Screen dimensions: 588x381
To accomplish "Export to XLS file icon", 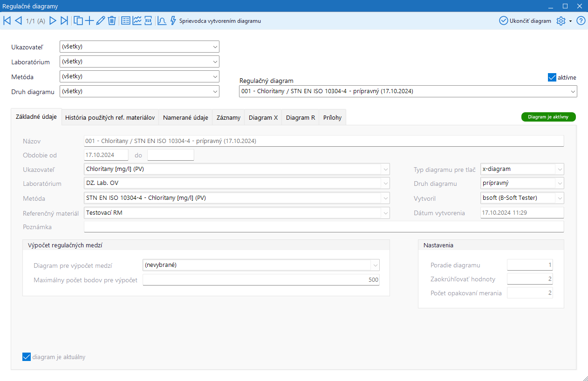I will (148, 20).
